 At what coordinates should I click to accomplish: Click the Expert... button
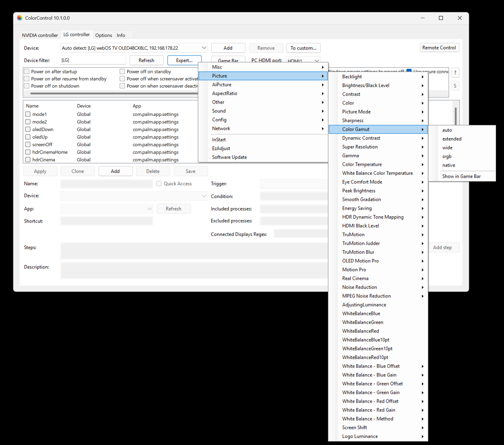(x=184, y=60)
